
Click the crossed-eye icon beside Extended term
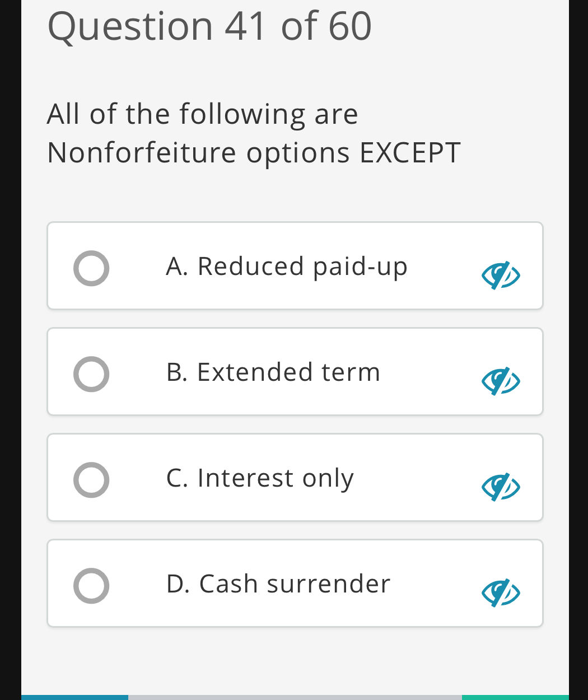coord(501,381)
